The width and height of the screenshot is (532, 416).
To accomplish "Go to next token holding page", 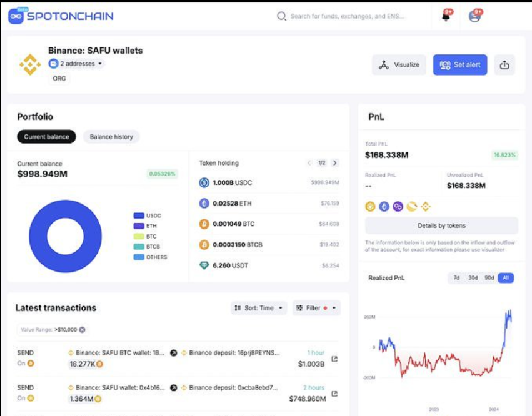I will point(335,163).
